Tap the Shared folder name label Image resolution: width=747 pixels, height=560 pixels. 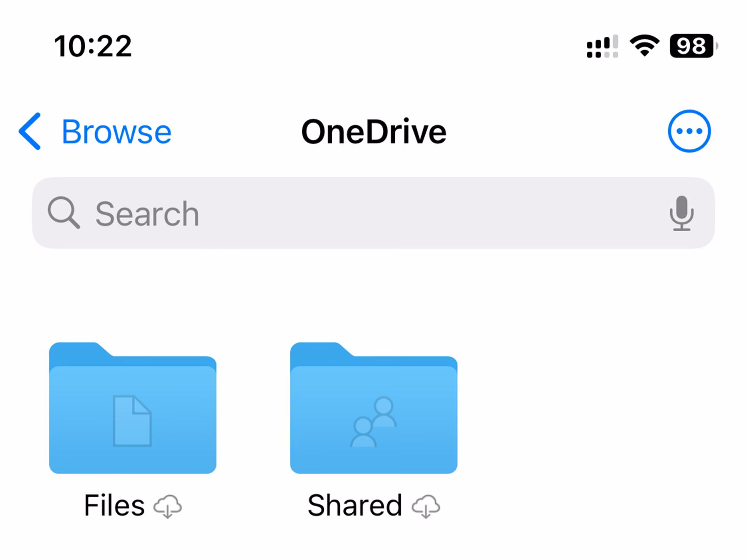click(x=355, y=506)
